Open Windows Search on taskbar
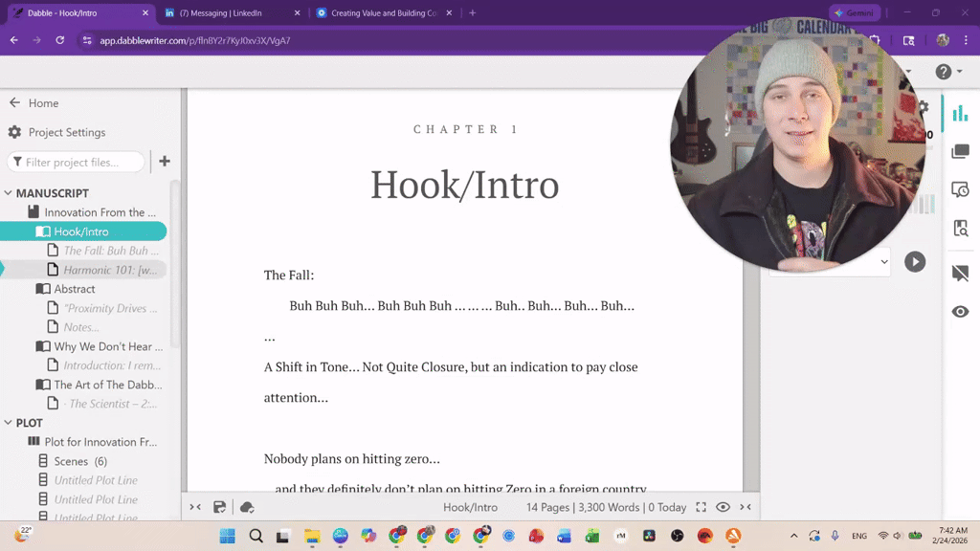Screen dimensions: 980x551 [x=256, y=536]
